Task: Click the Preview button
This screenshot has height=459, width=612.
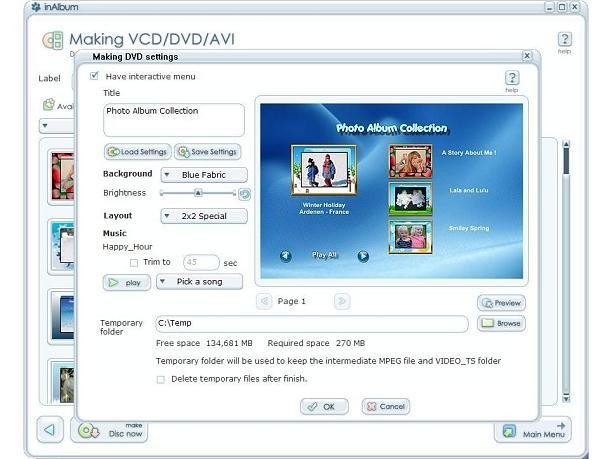Action: [x=501, y=303]
